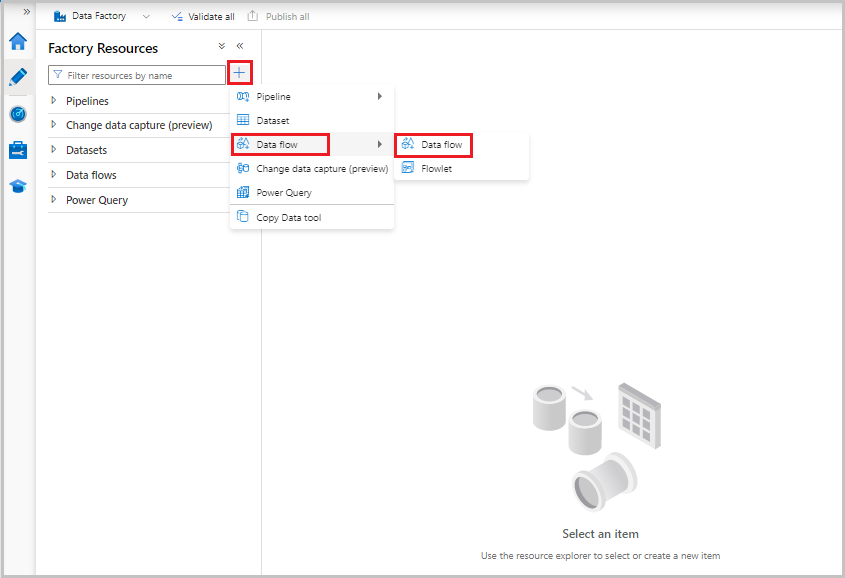Select the Author pencil icon
845x578 pixels.
pos(16,77)
